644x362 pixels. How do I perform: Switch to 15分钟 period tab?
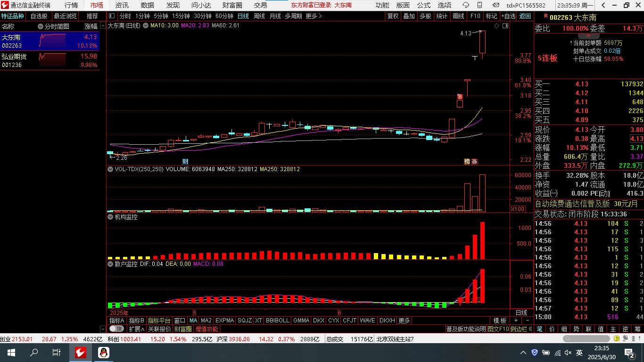pyautogui.click(x=181, y=16)
